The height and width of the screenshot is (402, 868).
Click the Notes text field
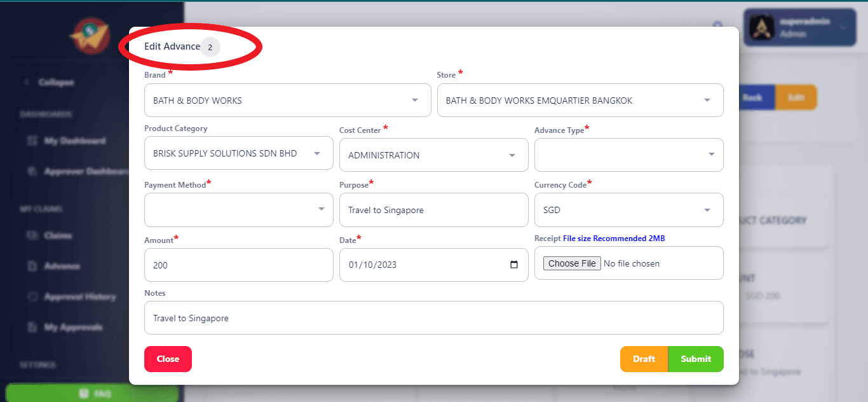tap(433, 317)
